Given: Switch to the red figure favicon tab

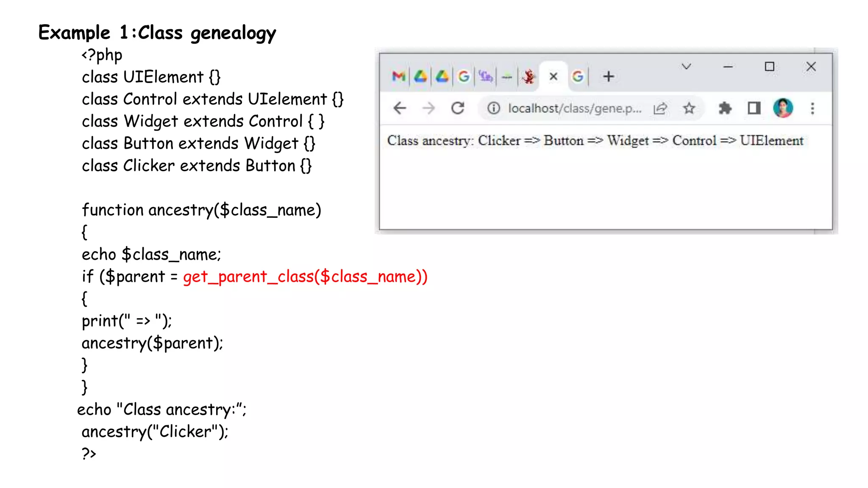Looking at the screenshot, I should point(529,77).
